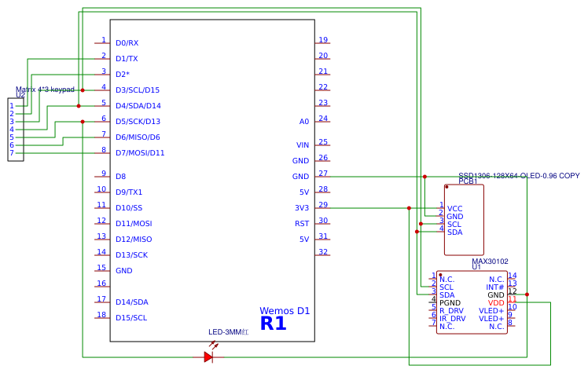This screenshot has height=373, width=588.
Task: Select pin label D10/SS
Action: (x=129, y=208)
